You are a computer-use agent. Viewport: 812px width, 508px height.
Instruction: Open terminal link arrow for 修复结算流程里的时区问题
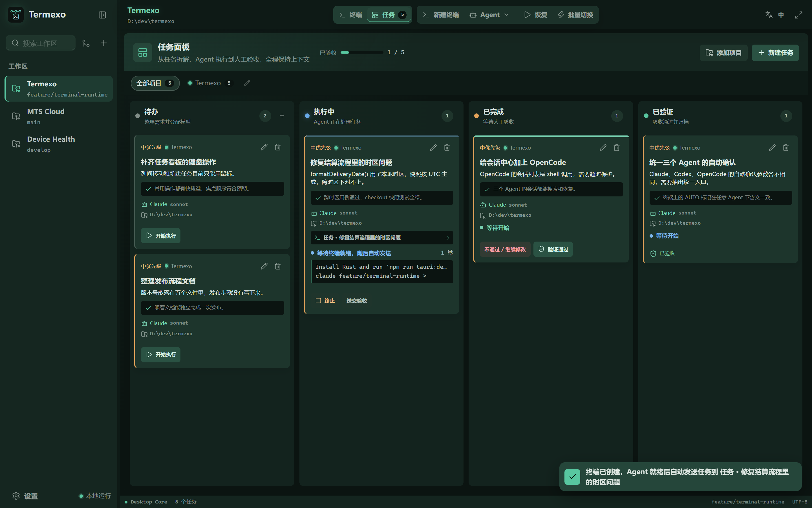447,238
